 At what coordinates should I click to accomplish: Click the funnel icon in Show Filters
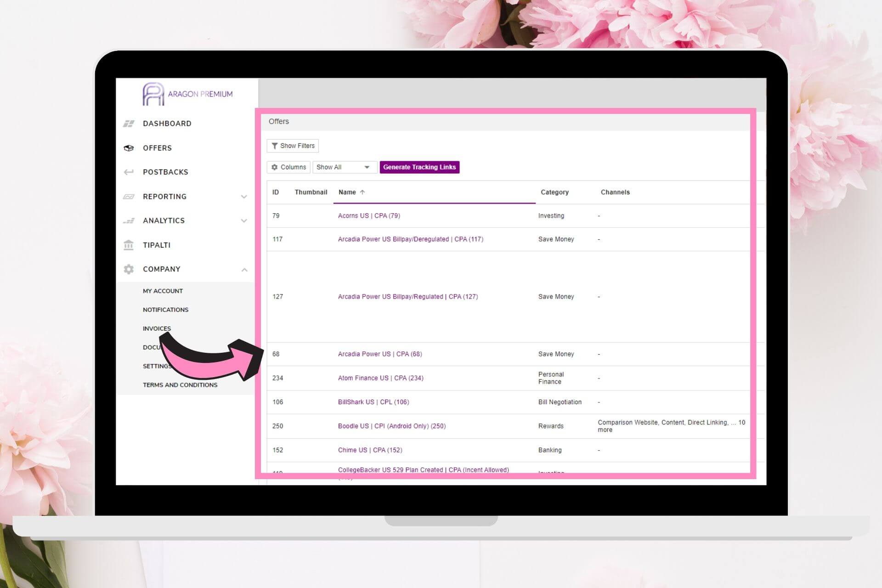274,146
